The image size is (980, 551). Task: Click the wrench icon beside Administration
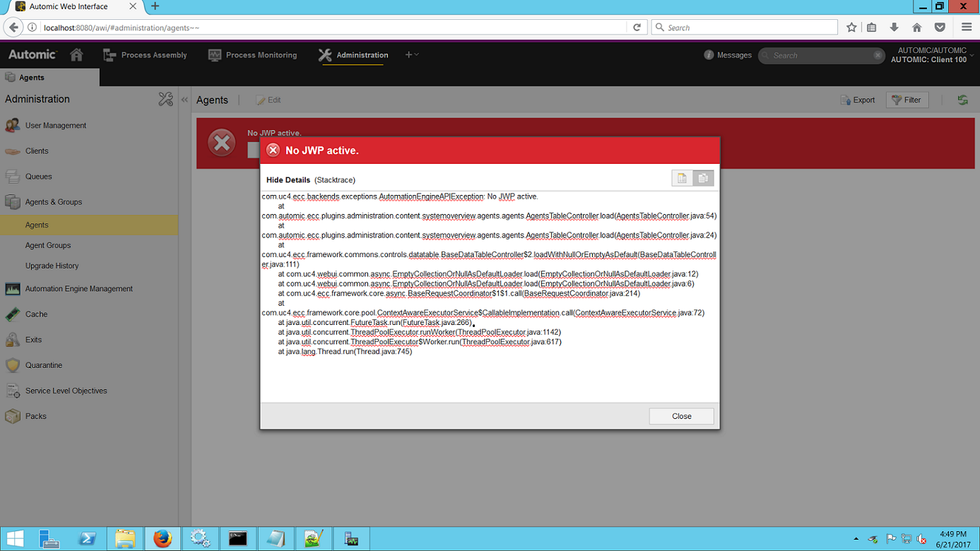(165, 99)
